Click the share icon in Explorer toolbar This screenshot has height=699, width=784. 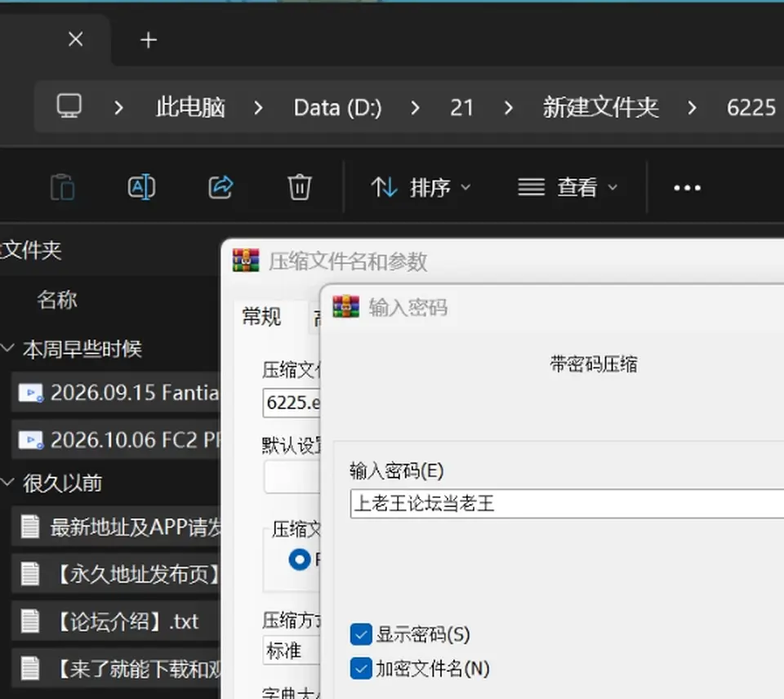coord(220,188)
